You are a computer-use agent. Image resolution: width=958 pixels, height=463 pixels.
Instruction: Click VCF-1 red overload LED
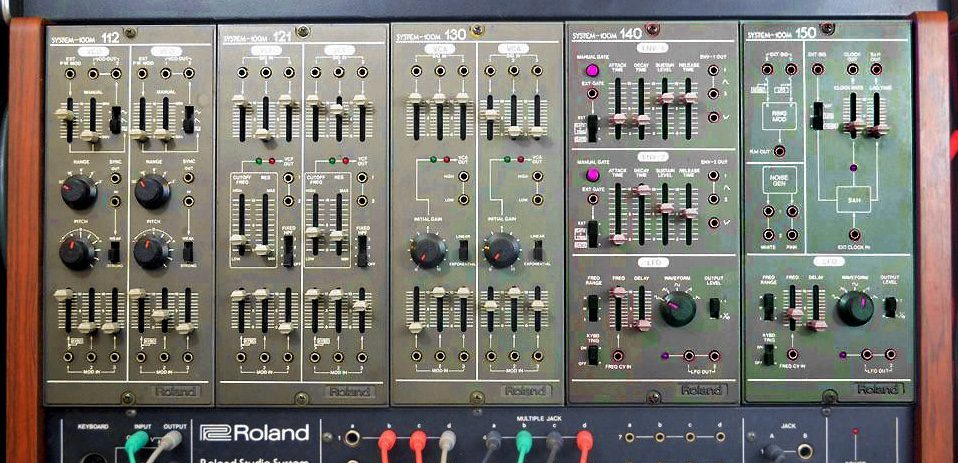pos(272,161)
